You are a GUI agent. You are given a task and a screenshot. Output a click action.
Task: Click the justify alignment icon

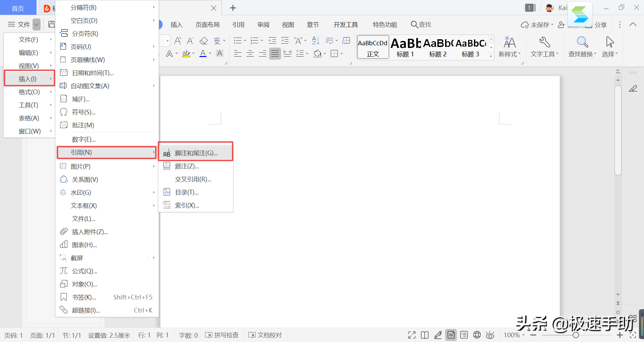pyautogui.click(x=275, y=54)
